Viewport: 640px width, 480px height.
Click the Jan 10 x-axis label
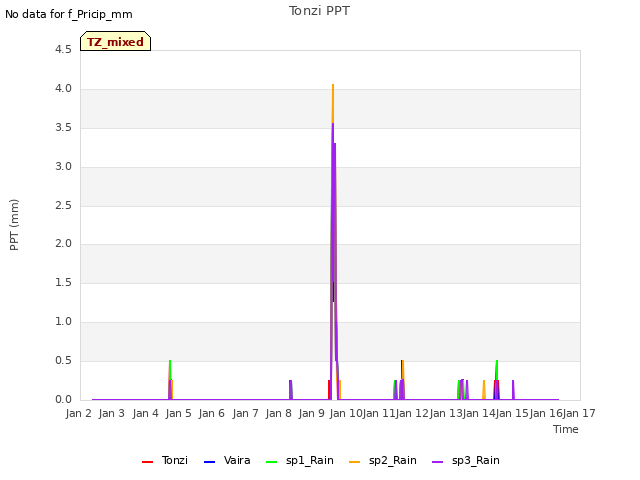[346, 413]
